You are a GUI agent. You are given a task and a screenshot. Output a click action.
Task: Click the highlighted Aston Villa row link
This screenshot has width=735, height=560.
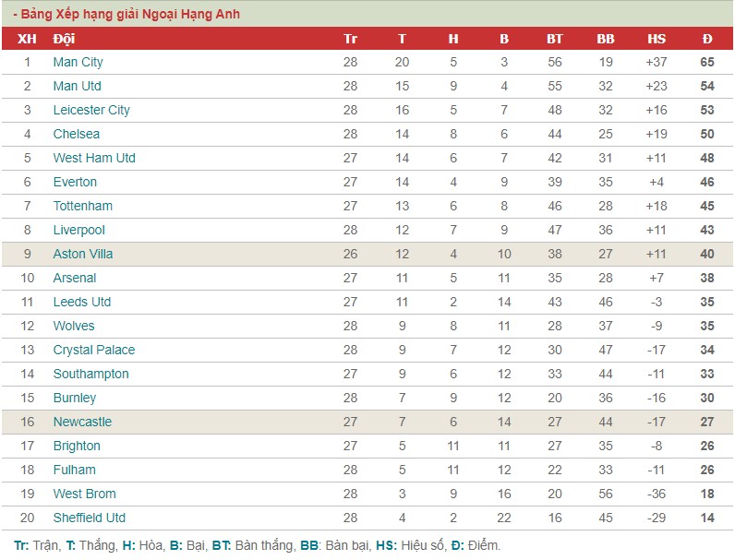click(83, 254)
